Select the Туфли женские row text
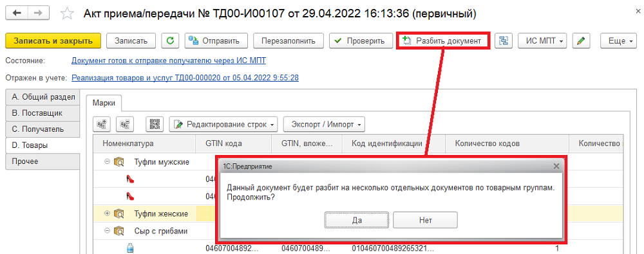Image resolution: width=644 pixels, height=254 pixels. point(162,213)
